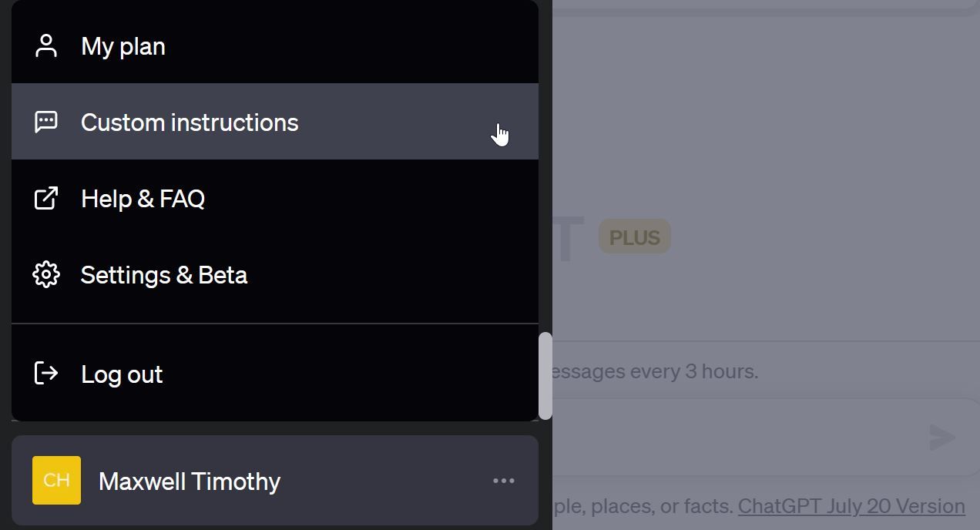980x530 pixels.
Task: Click the sidebar scrollbar thumb
Action: coord(546,374)
